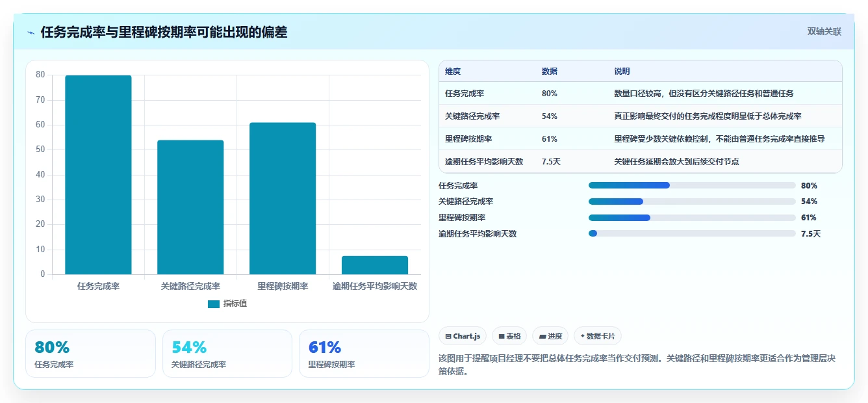
Task: Select the 进度 tag chip
Action: (x=550, y=336)
